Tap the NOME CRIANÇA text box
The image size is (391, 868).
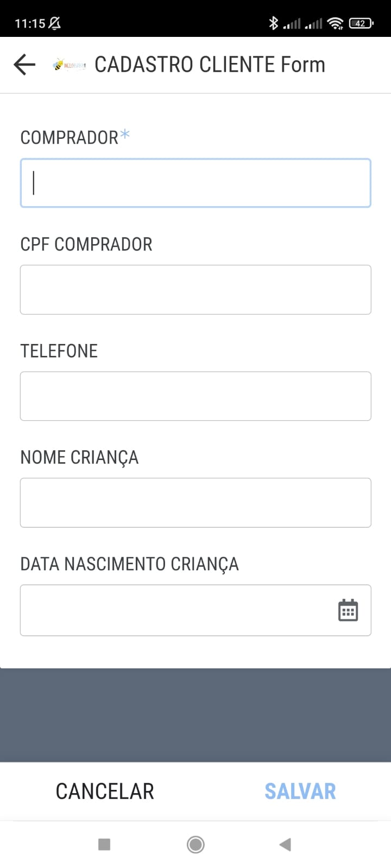coord(195,502)
